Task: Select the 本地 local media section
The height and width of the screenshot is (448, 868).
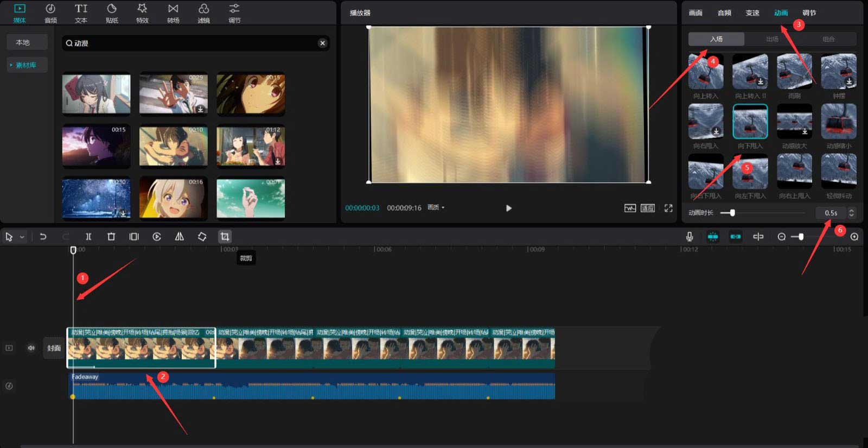Action: point(27,42)
